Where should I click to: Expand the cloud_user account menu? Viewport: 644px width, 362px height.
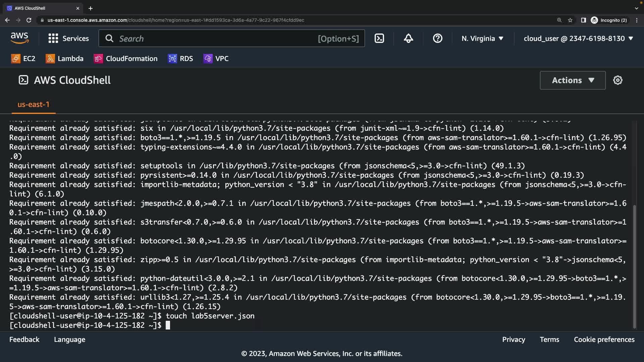pos(578,39)
